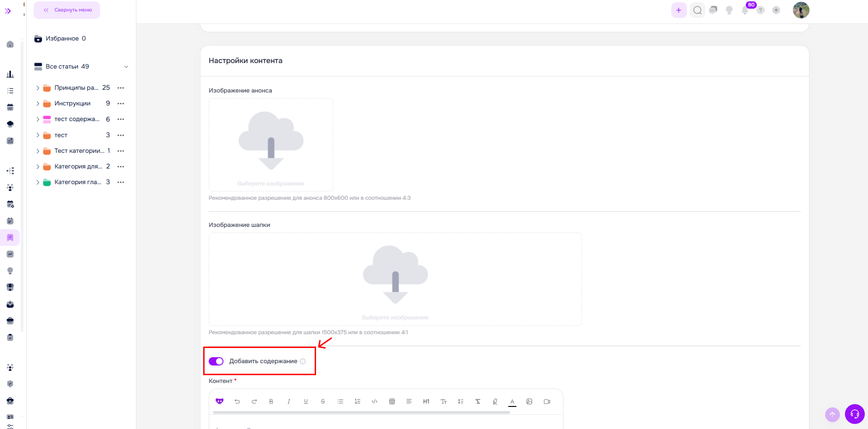Expand the 'Инструкции' category chevron
This screenshot has height=429, width=868.
(38, 103)
